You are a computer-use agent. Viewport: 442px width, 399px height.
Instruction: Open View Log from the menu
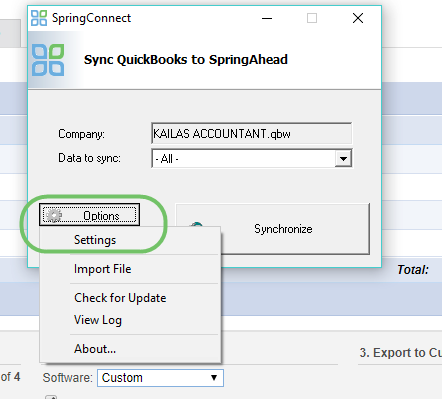pyautogui.click(x=130, y=320)
